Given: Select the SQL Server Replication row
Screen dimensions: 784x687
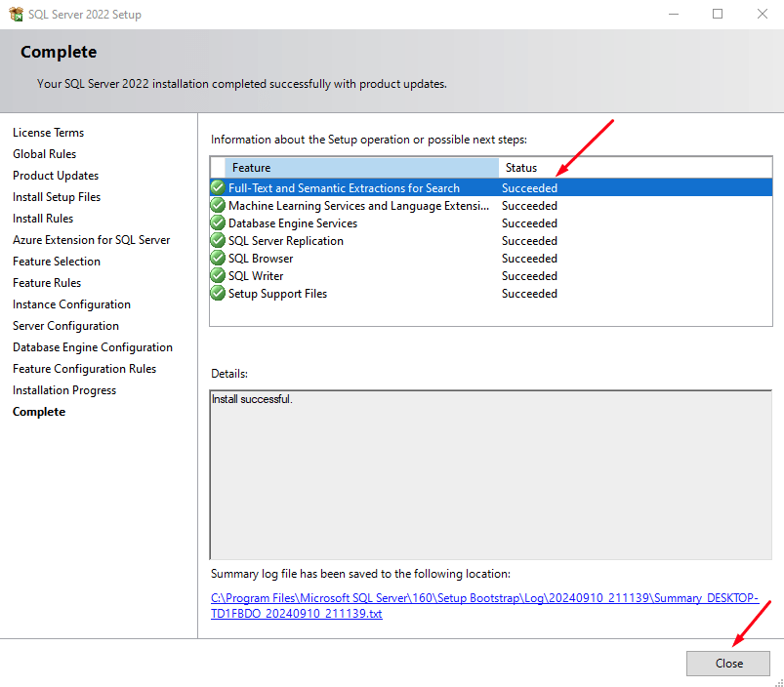Looking at the screenshot, I should pos(491,240).
